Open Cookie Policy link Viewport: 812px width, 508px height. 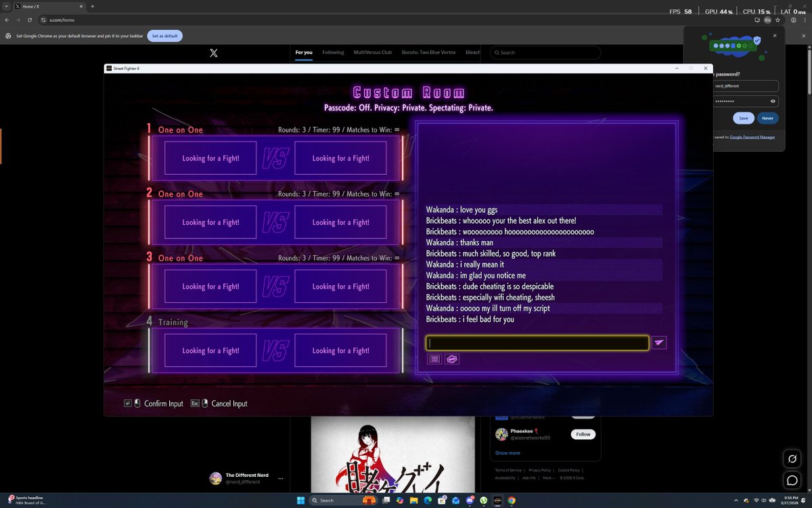[568, 470]
